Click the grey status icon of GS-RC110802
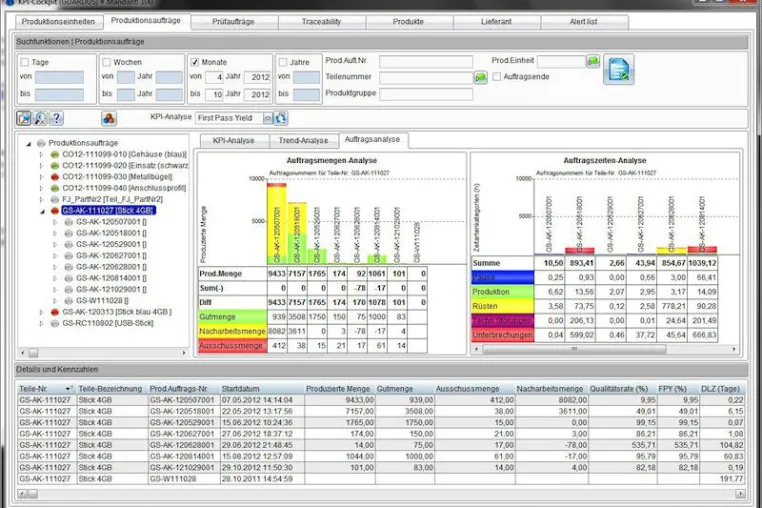Image resolution: width=762 pixels, height=508 pixels. coord(55,323)
